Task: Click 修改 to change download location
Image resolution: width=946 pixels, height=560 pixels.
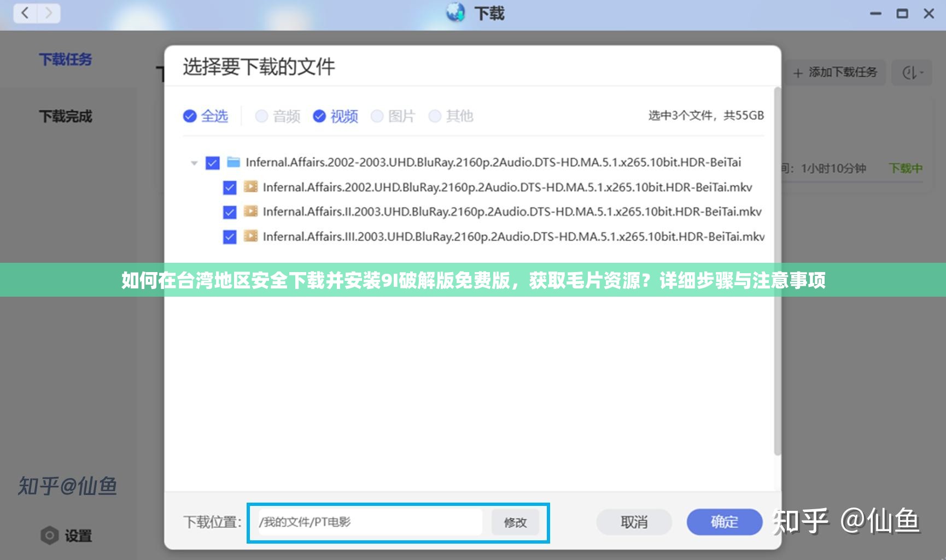Action: 515,522
